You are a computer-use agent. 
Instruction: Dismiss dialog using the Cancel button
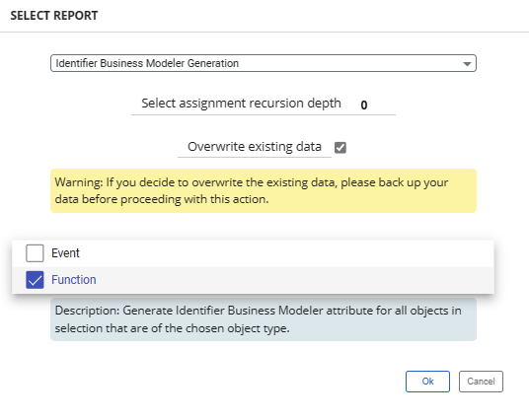[481, 382]
